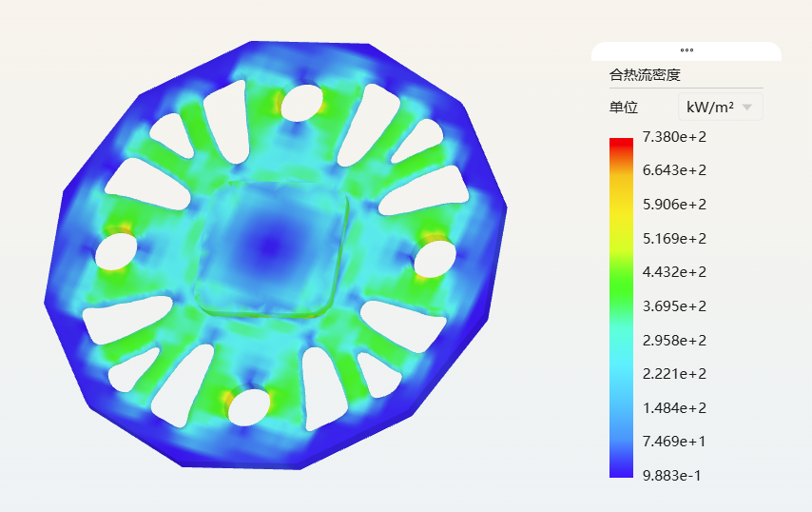
Task: Open the kW/m² unit dropdown
Action: pos(720,108)
